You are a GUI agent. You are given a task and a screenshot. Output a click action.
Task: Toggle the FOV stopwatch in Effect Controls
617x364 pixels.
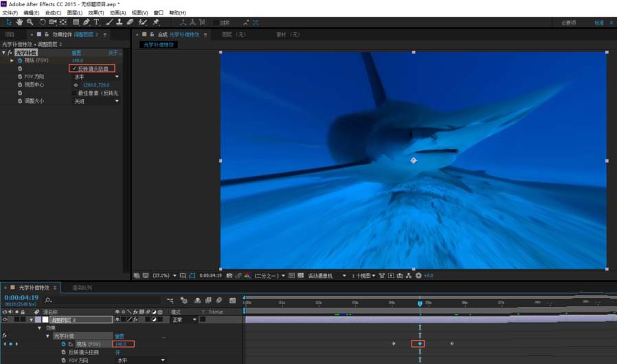coord(20,60)
